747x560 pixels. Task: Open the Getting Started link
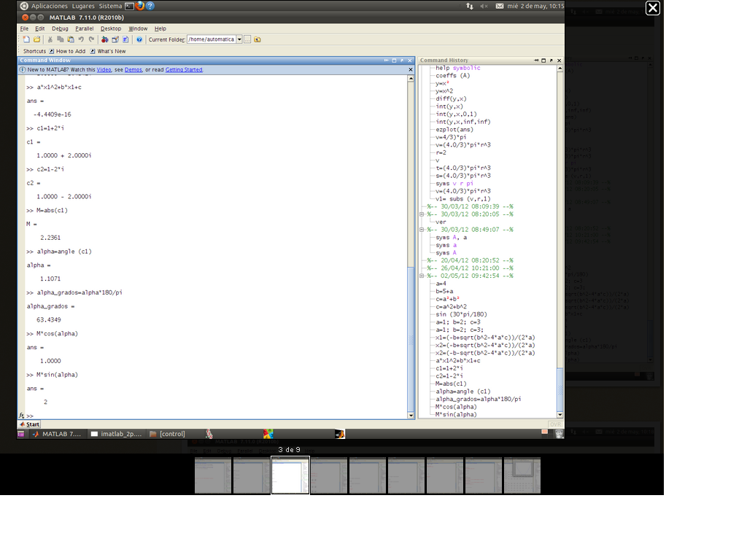click(184, 69)
